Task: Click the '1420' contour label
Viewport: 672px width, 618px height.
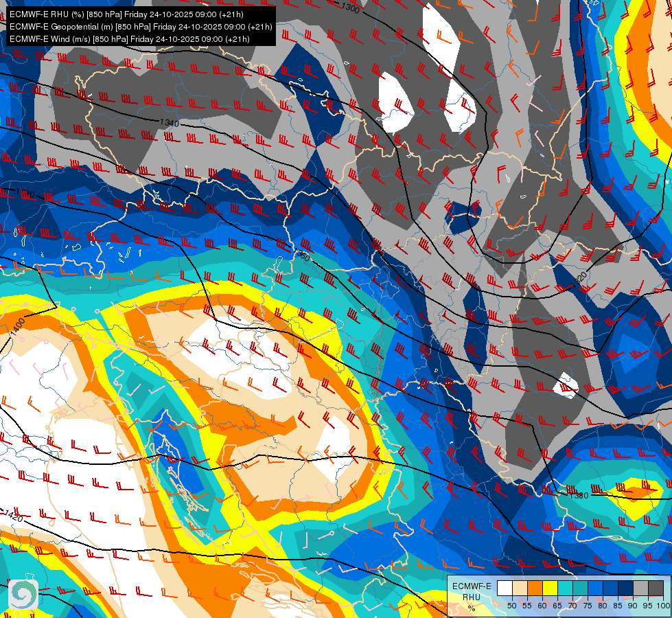Action: point(13,516)
